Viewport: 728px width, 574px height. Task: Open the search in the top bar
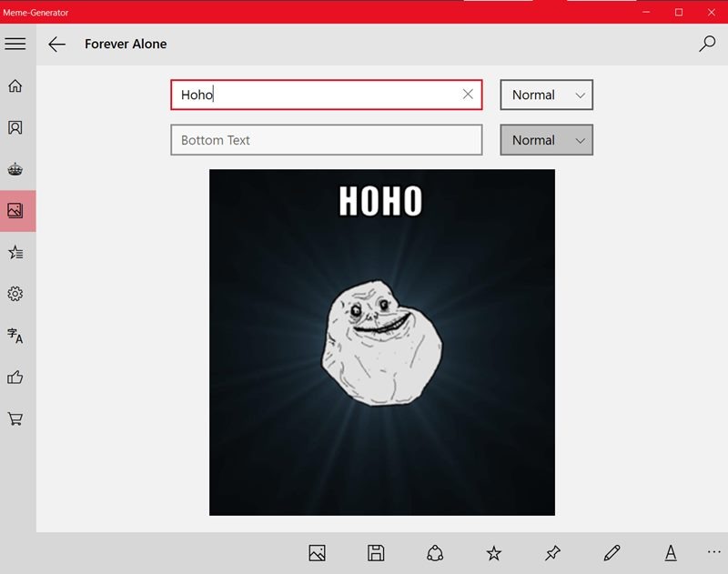point(707,43)
